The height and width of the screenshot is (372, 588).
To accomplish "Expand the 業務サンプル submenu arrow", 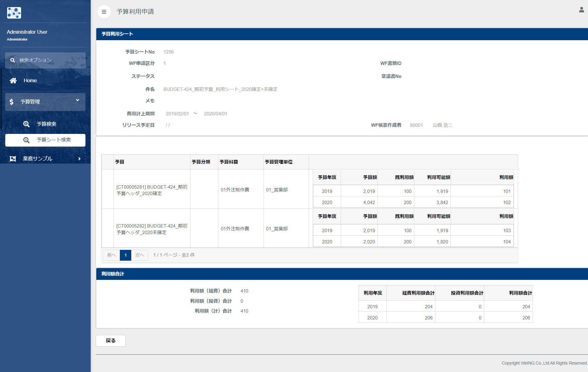I will 79,159.
